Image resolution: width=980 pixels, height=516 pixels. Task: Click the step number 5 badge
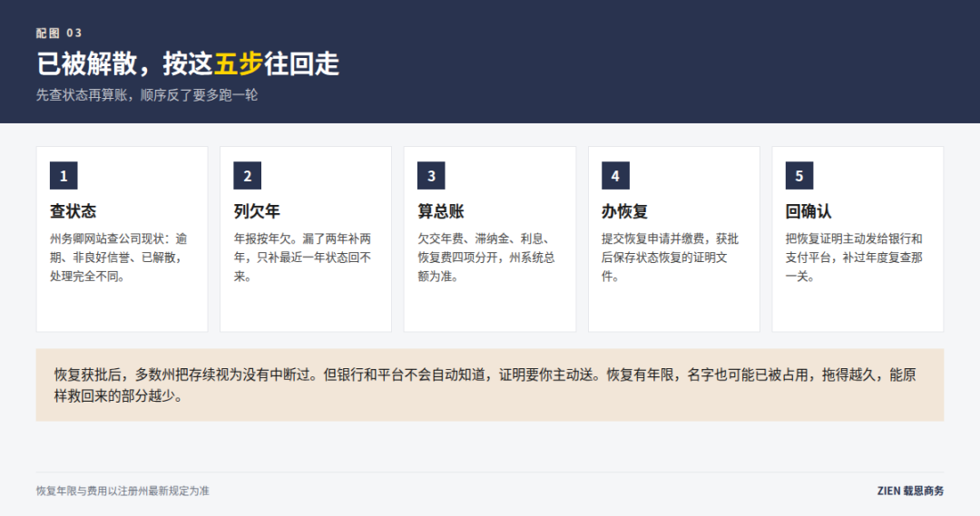pyautogui.click(x=799, y=176)
